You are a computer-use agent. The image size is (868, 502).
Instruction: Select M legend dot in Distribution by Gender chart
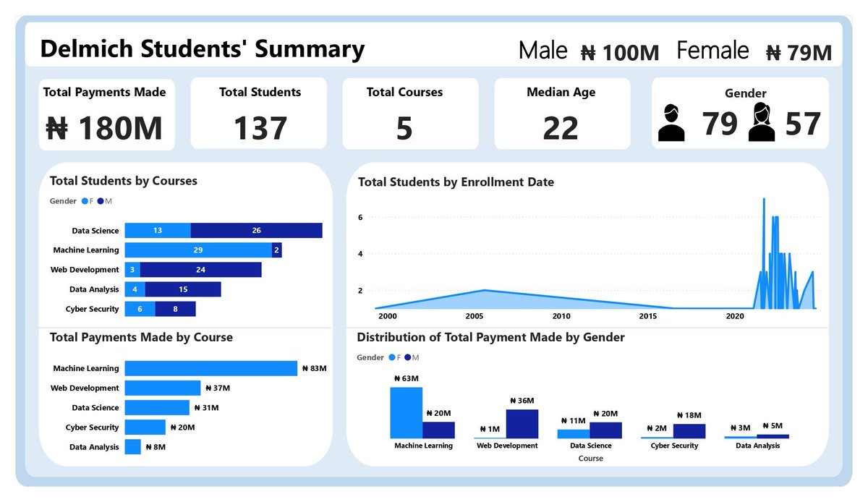(407, 357)
